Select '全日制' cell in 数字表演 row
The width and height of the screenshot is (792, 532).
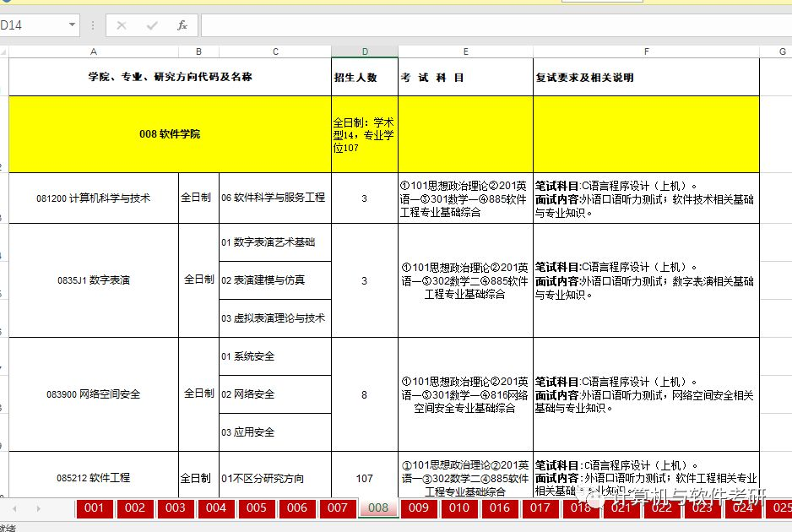tap(198, 280)
